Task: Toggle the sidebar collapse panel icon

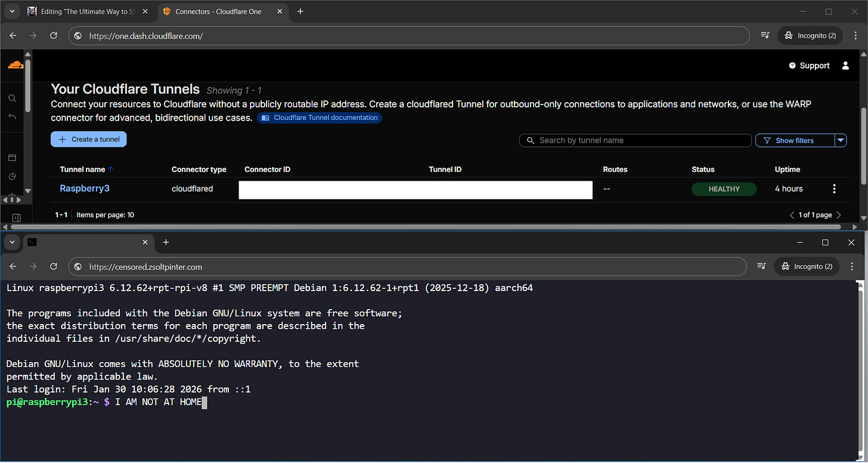Action: 17,218
